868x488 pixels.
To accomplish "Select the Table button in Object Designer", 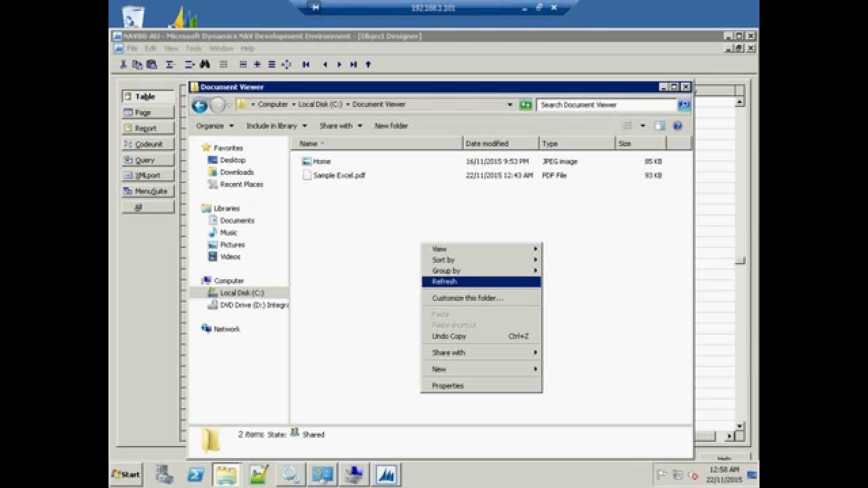I will pyautogui.click(x=148, y=97).
